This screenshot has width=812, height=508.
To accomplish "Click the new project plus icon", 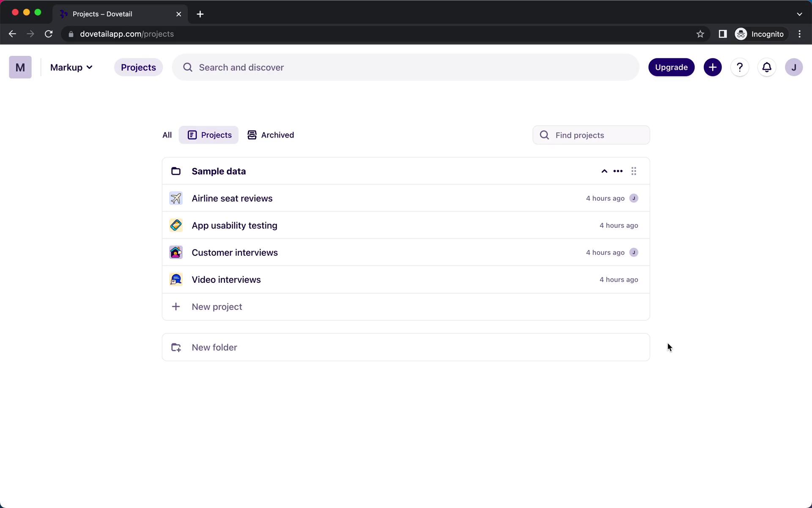I will [176, 306].
